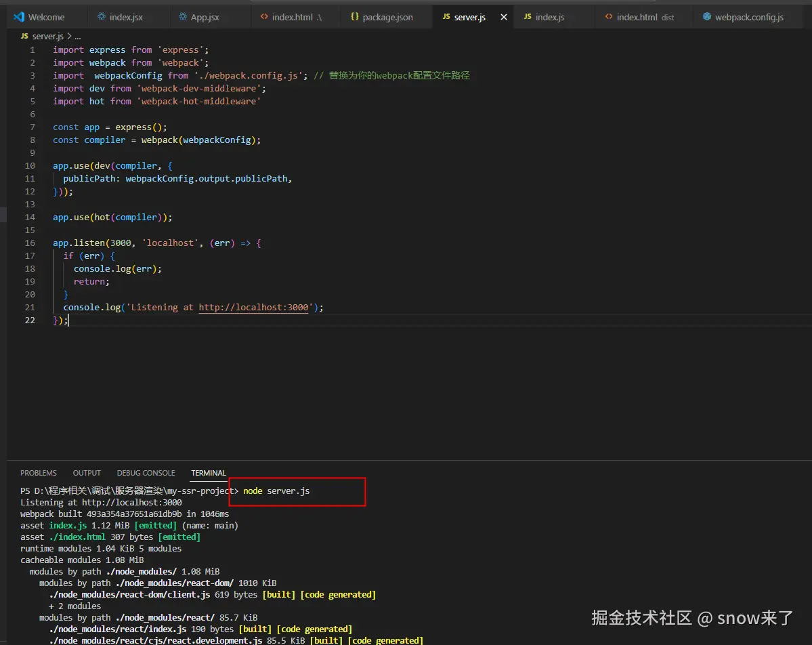Open the OUTPUT panel tab

[87, 473]
